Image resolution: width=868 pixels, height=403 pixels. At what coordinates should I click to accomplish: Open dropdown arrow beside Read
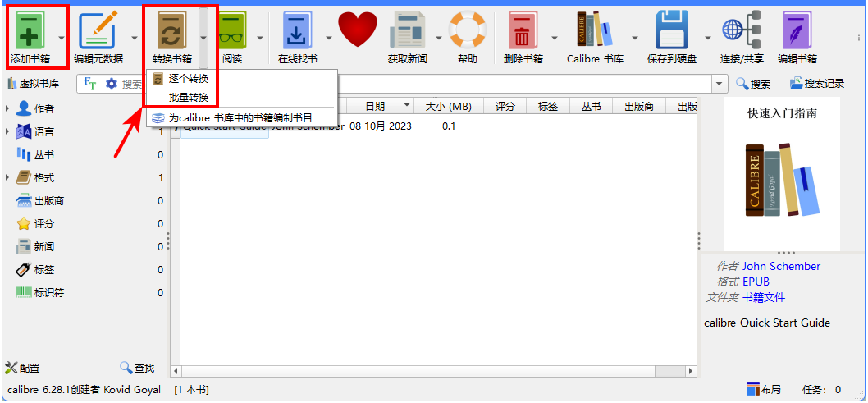point(260,39)
